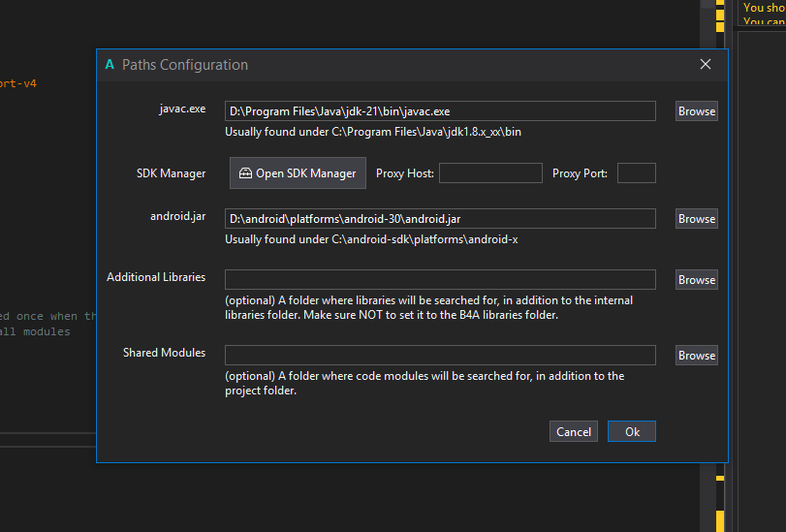Click the javac.exe path input field
The image size is (786, 532).
pos(440,111)
